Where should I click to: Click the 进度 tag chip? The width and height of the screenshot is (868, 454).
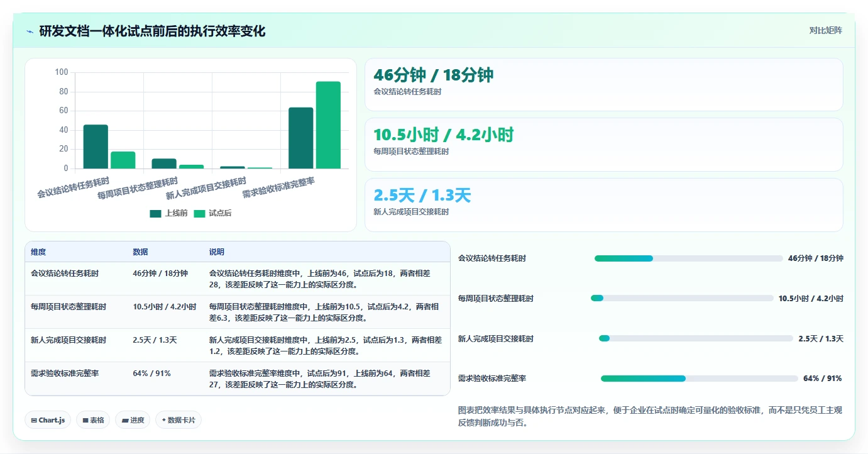click(133, 420)
